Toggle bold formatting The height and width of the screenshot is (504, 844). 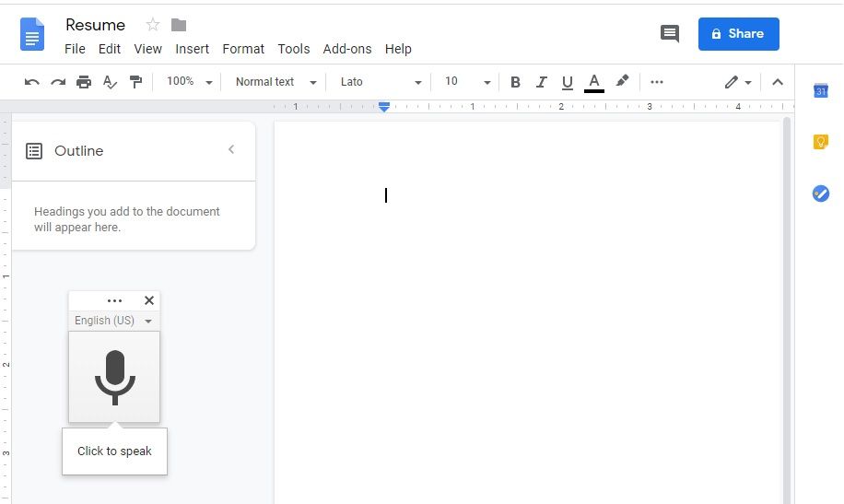click(x=515, y=82)
